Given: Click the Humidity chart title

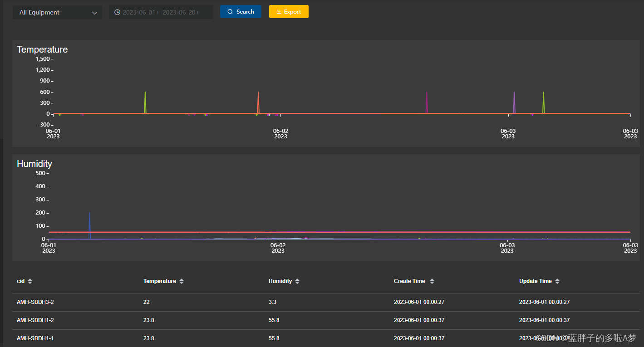Looking at the screenshot, I should [x=34, y=164].
